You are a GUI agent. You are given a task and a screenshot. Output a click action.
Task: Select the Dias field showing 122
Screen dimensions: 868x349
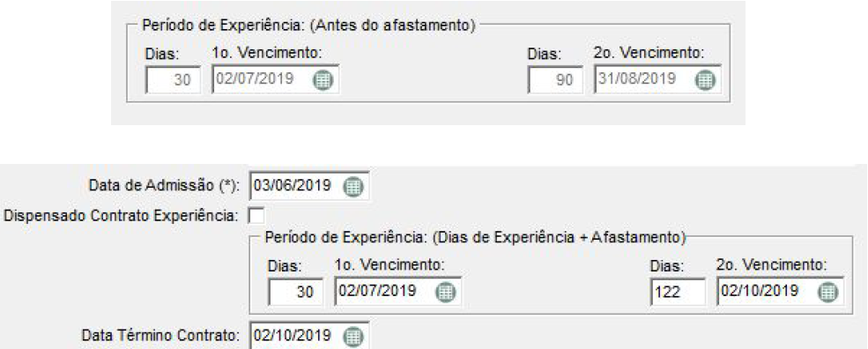tap(679, 292)
